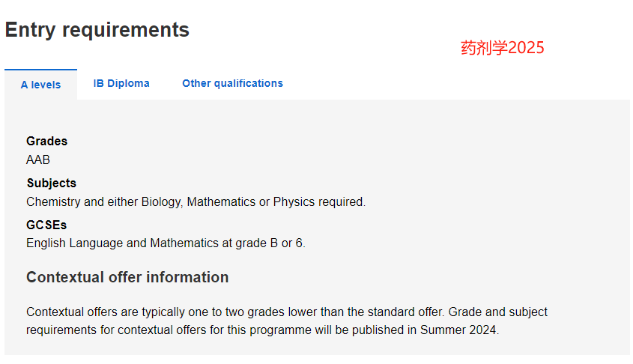
Task: Click the Entry requirements heading
Action: coord(97,30)
